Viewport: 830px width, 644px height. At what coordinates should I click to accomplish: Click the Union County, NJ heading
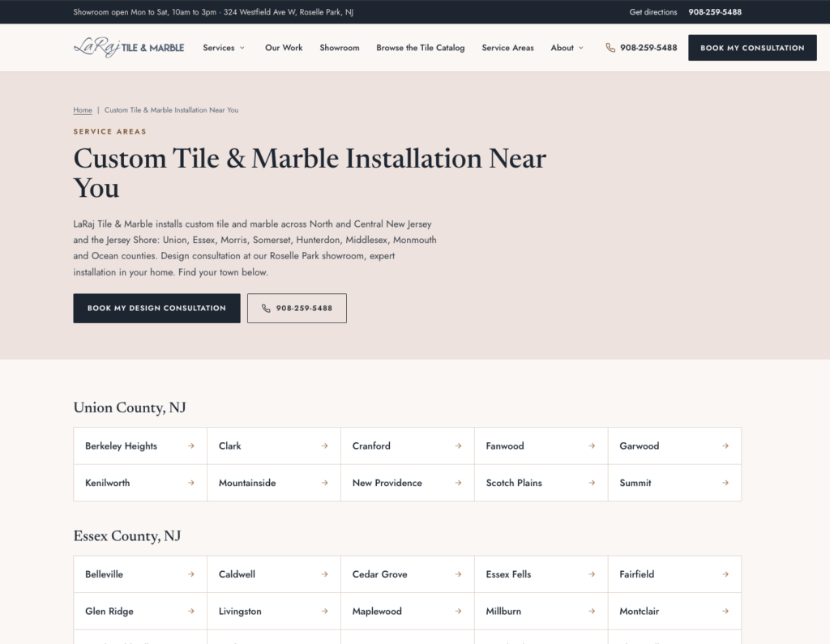[x=130, y=408]
